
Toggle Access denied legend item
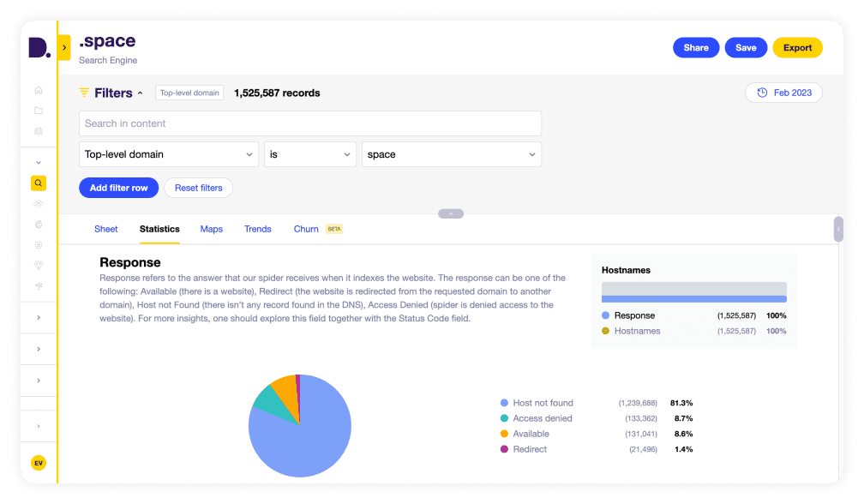542,418
